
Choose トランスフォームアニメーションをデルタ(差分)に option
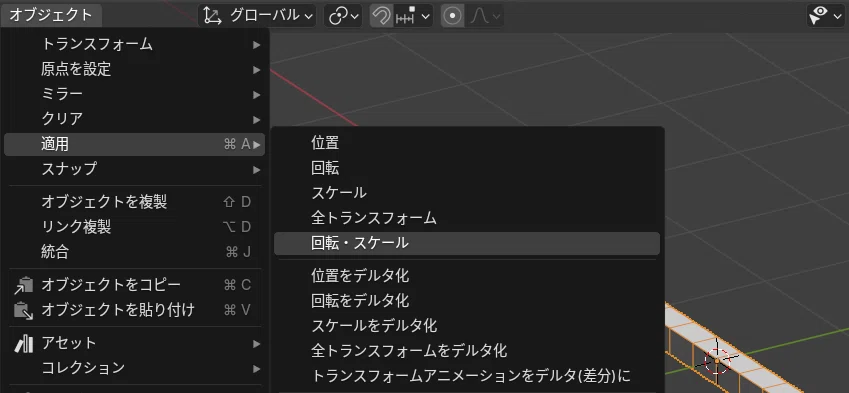coord(467,375)
